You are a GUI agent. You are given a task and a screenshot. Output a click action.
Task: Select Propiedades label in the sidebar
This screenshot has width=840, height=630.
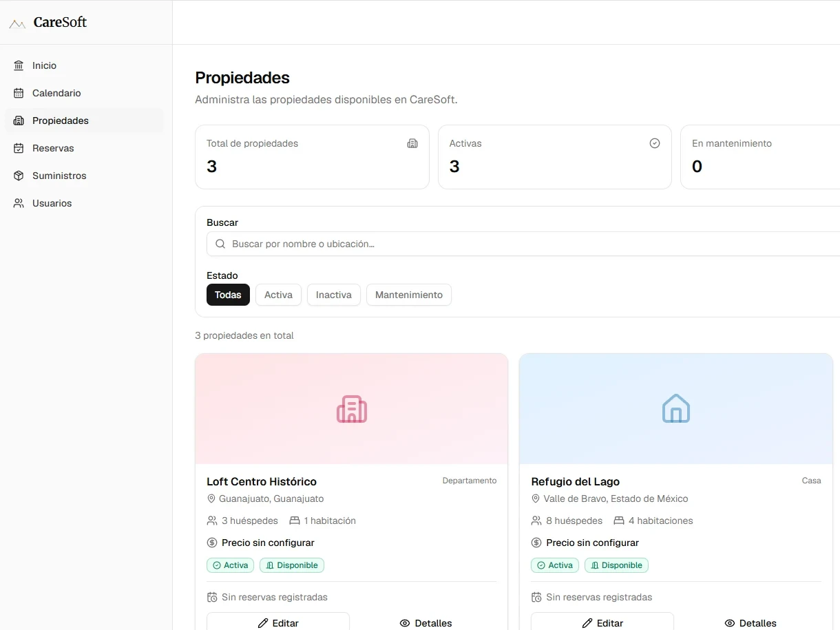61,120
